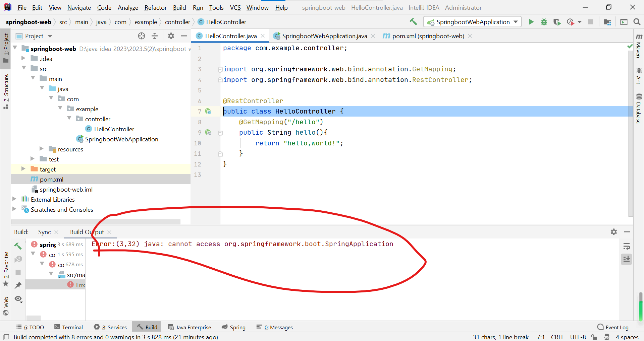This screenshot has width=644, height=341.
Task: Click gutter icon on line 9
Action: click(208, 132)
